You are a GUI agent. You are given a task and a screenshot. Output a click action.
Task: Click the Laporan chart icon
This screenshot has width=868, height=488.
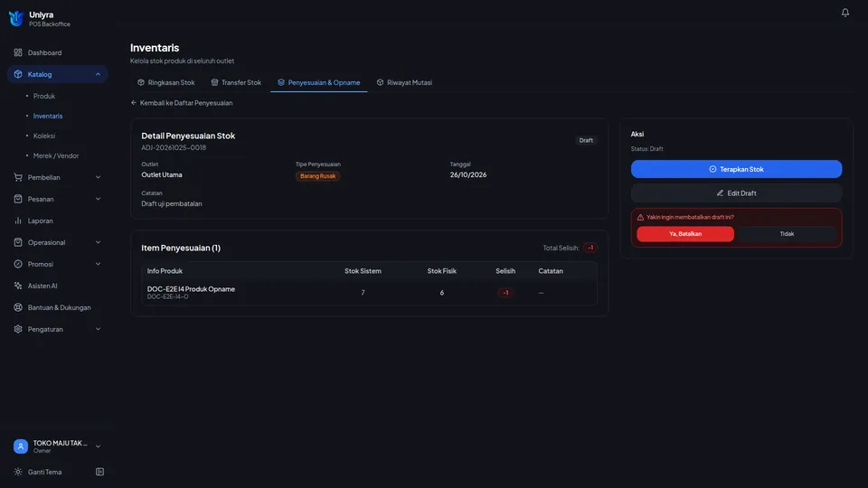[x=18, y=221]
